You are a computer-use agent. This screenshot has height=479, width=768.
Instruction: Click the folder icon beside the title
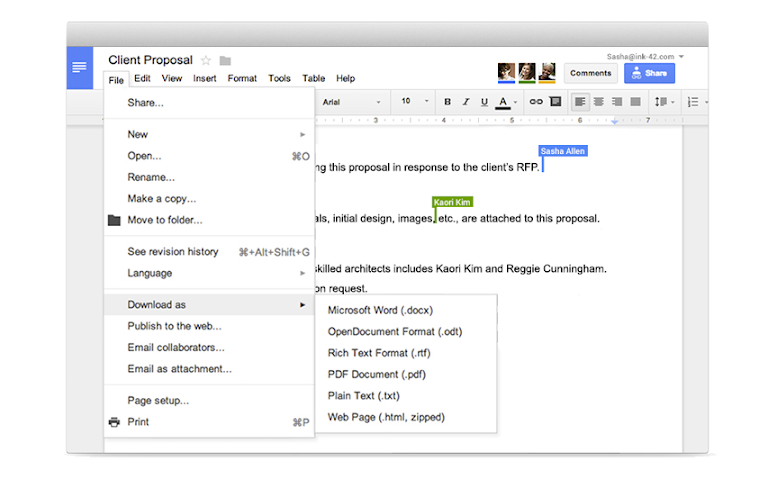[225, 61]
